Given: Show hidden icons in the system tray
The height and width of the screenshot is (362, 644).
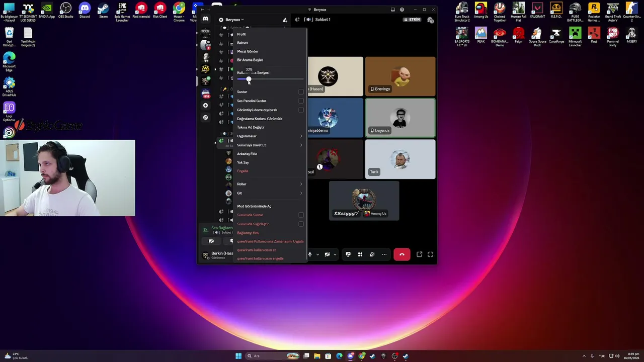Looking at the screenshot, I should pos(584,356).
